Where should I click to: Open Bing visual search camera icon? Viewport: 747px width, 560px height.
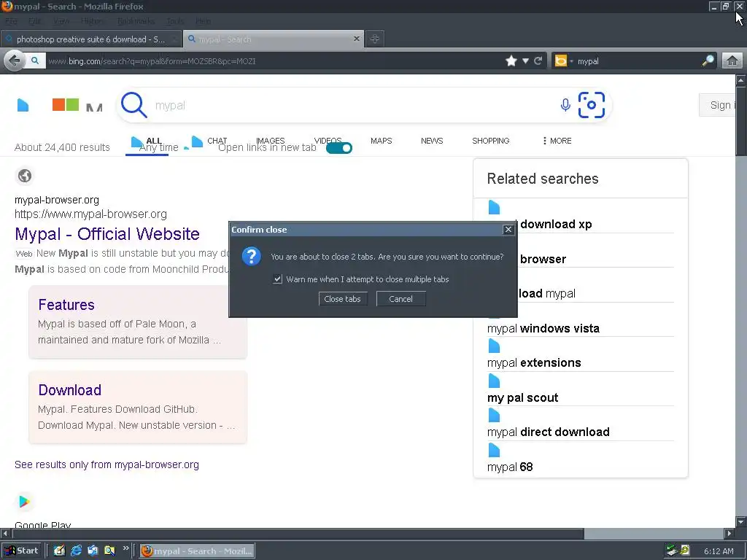click(591, 105)
